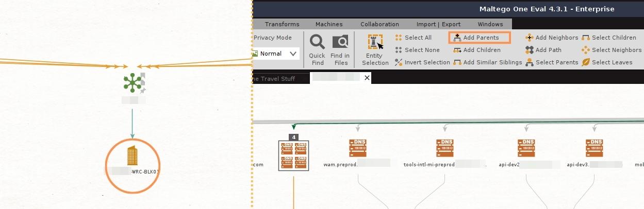Viewport: 644px width, 209px height.
Task: Choose Invert Selection
Action: [x=422, y=62]
